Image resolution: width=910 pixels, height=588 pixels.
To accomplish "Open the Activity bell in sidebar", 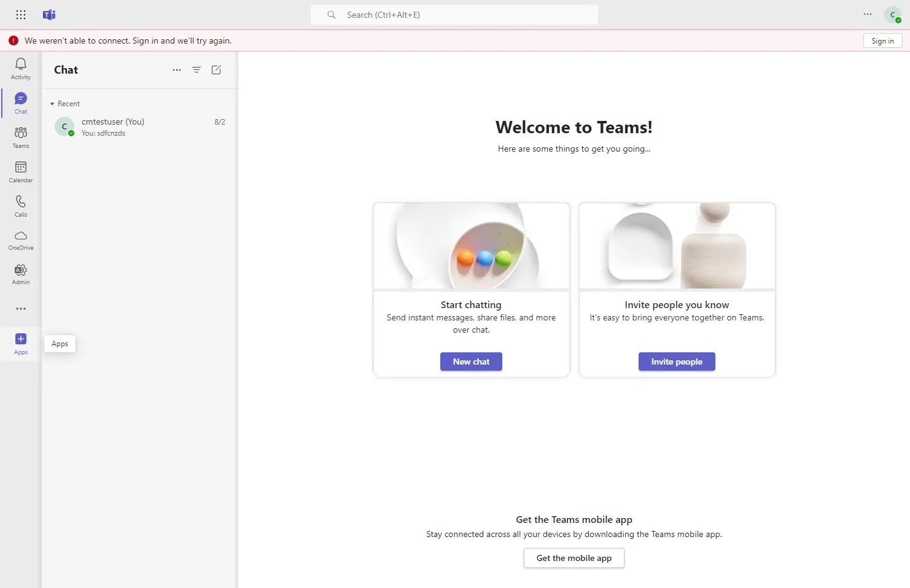I will (x=21, y=69).
